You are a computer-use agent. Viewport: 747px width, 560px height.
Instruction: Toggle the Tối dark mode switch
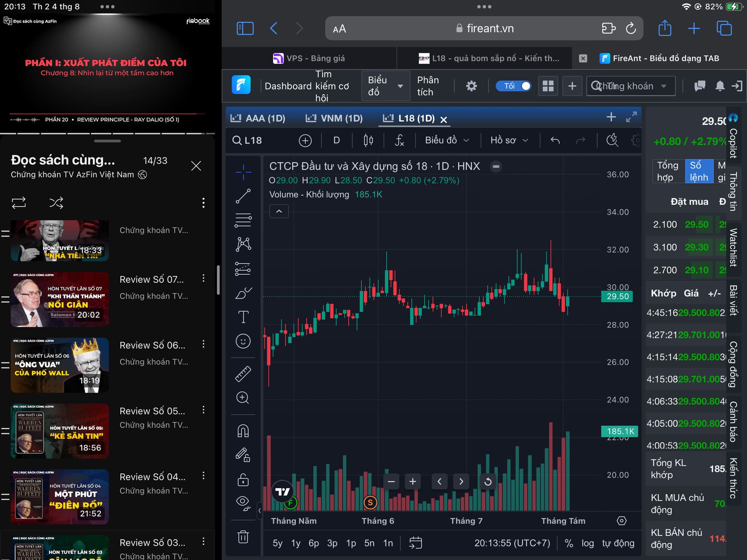coord(514,86)
